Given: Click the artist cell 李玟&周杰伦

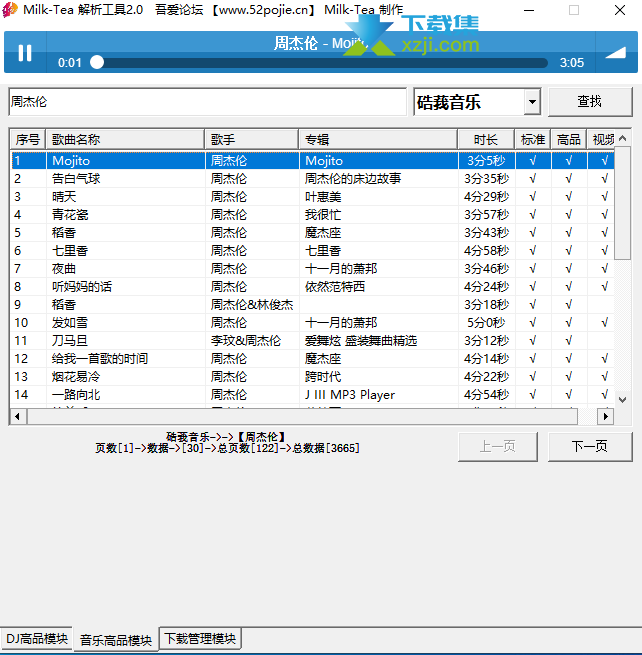Looking at the screenshot, I should pos(246,340).
